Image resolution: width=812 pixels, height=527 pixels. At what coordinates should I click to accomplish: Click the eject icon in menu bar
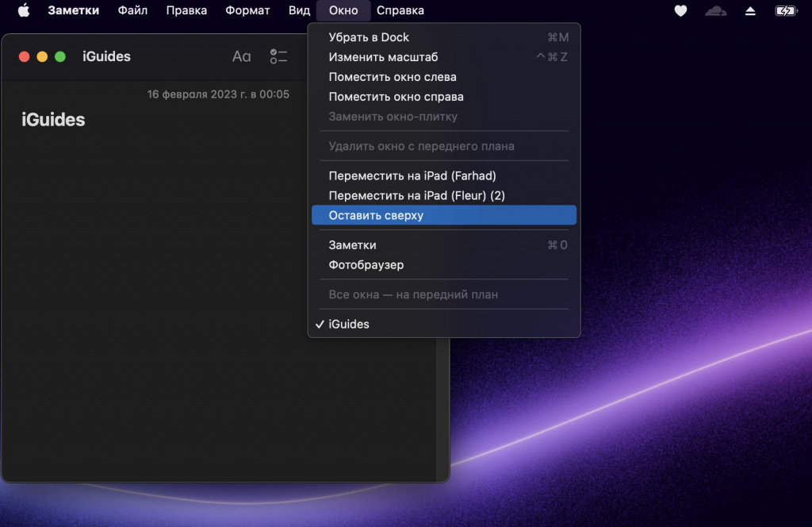[x=750, y=11]
